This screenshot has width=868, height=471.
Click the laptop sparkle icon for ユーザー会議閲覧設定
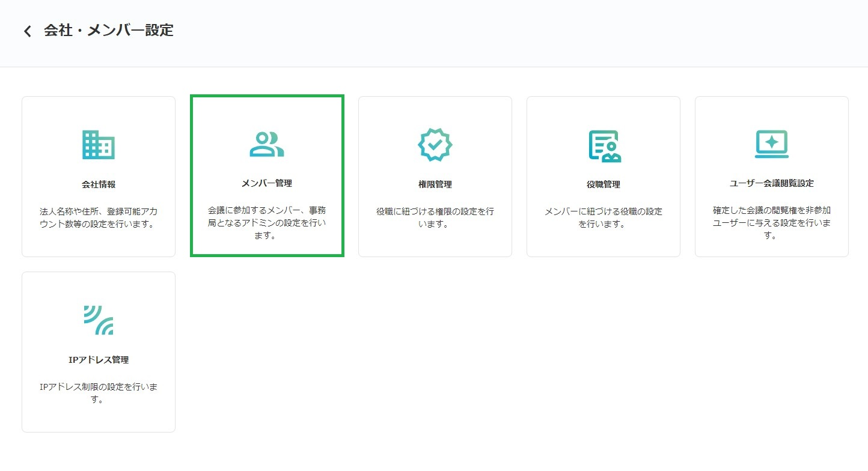click(x=772, y=145)
